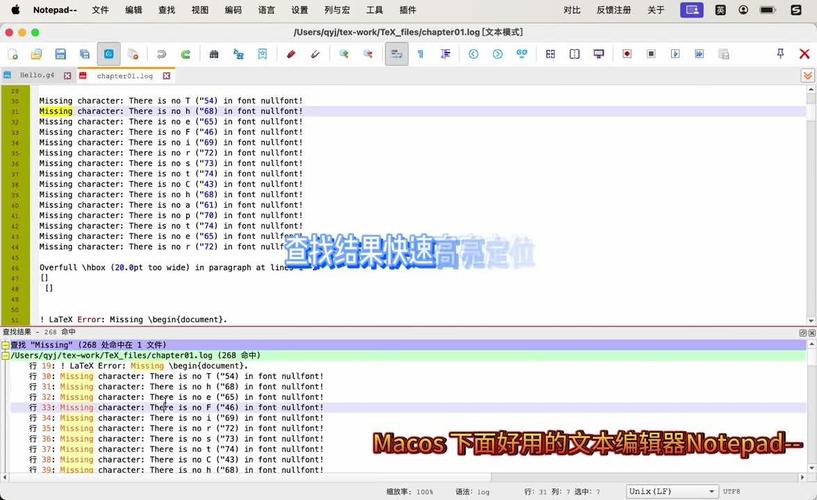Close the Hello.g4 tab

[67, 76]
